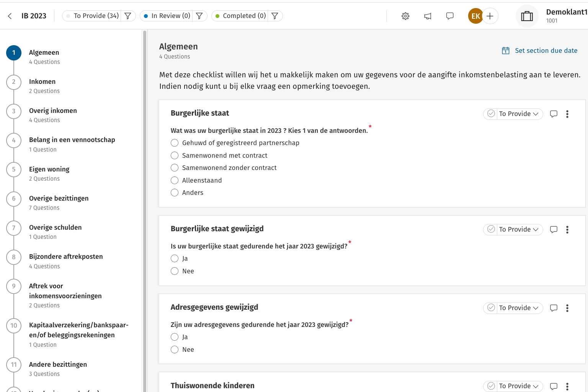Screen dimensions: 588x392
Task: Click the sidebar vertical scrollbar
Action: (145, 191)
